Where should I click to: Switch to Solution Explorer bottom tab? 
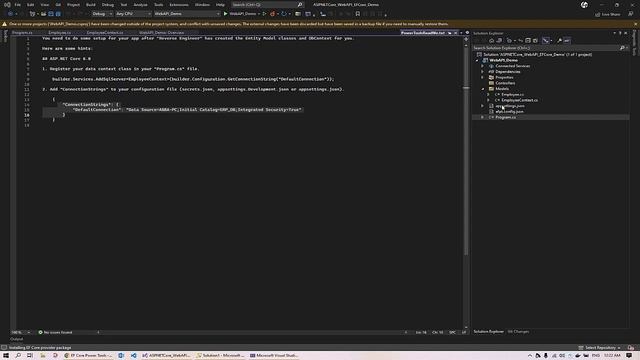[489, 332]
